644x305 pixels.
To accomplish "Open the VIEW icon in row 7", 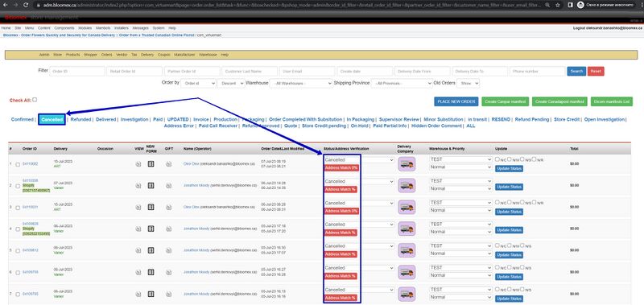I will tap(138, 294).
